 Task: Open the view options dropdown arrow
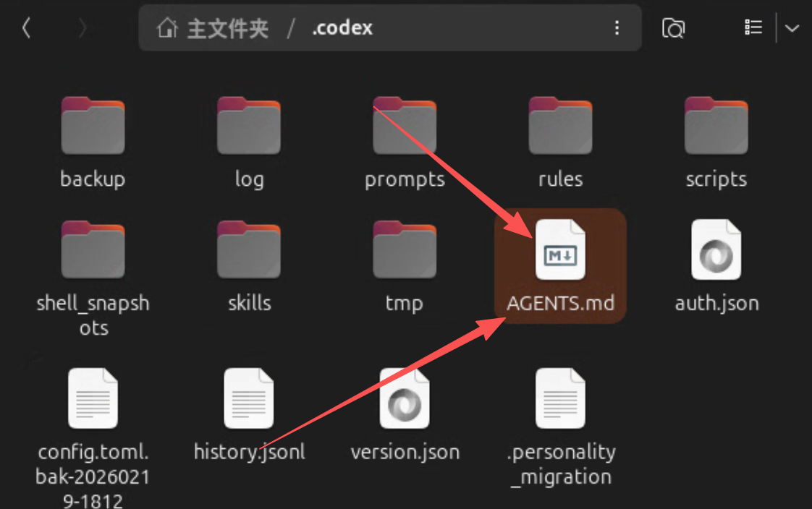coord(792,28)
